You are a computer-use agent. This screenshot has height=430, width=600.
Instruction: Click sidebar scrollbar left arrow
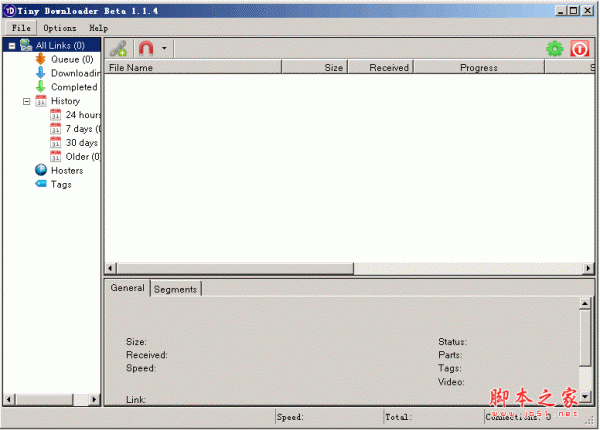pos(9,400)
